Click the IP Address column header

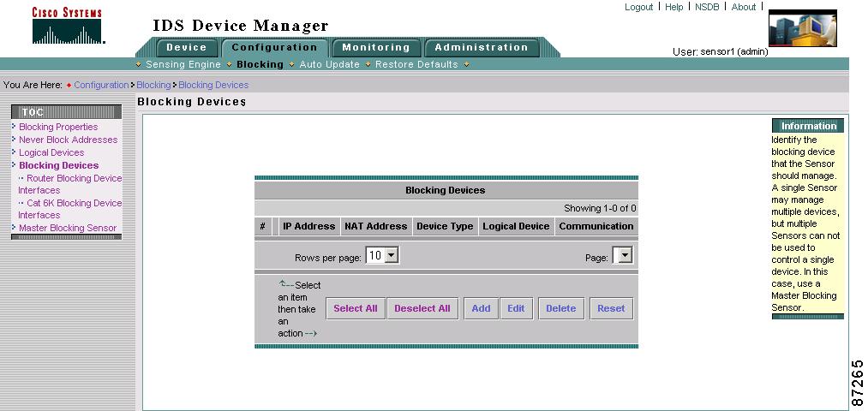tap(308, 226)
